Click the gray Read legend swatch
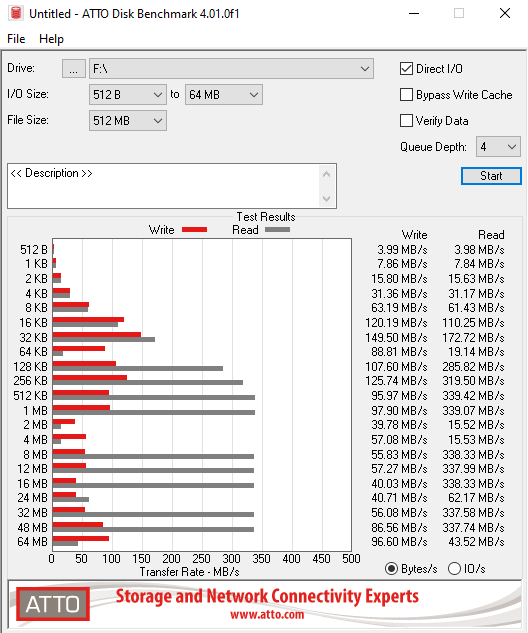This screenshot has width=528, height=633. (x=277, y=230)
